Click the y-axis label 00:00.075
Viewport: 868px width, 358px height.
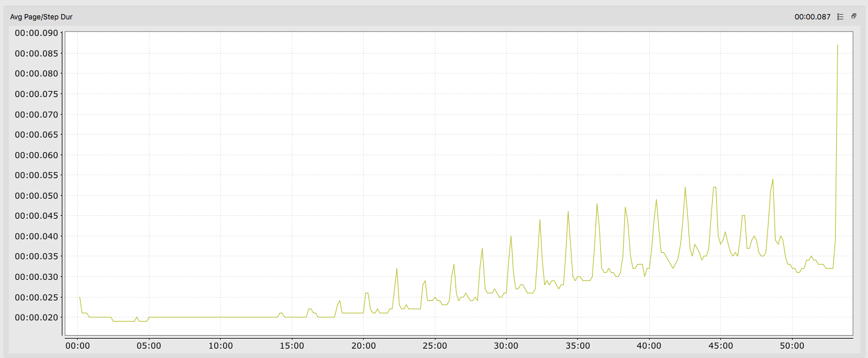37,94
